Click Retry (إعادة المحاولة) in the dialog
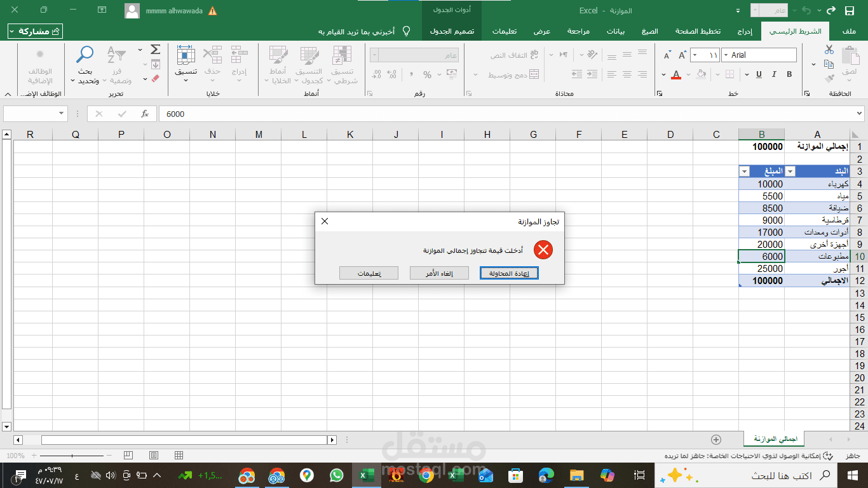868x488 pixels. [508, 273]
